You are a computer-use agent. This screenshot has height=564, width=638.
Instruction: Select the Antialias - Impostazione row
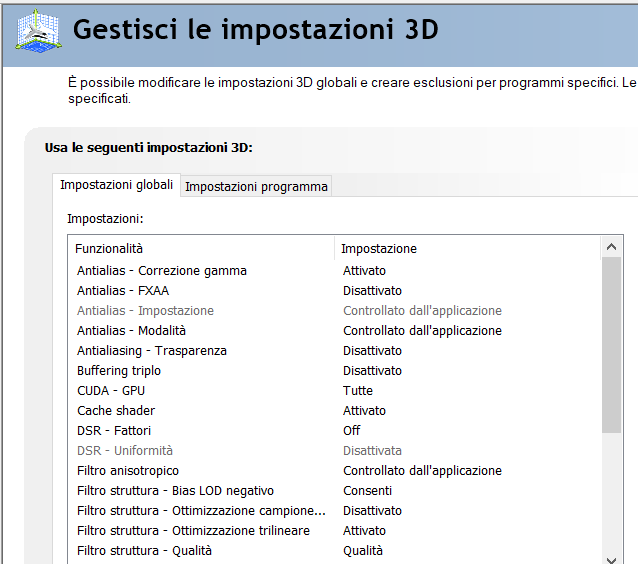[334, 310]
